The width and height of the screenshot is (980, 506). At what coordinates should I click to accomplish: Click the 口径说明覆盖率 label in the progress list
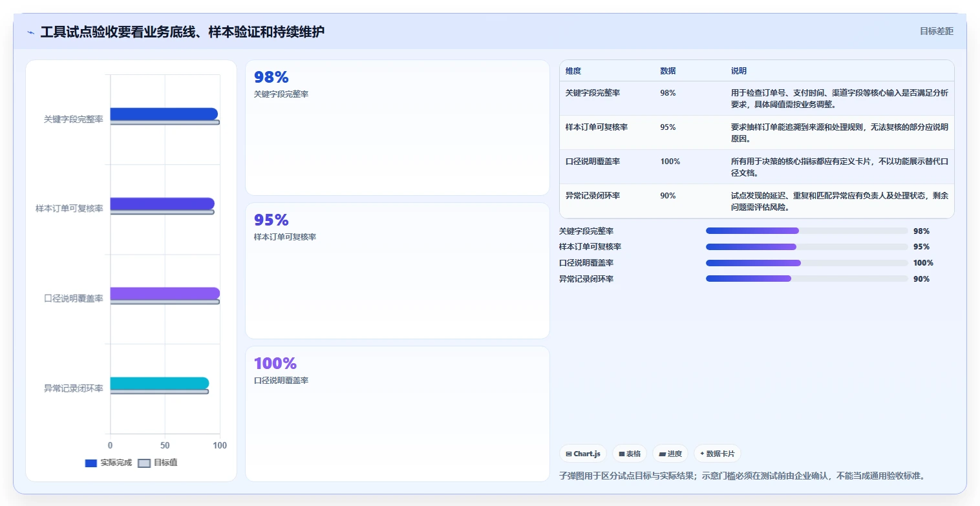click(x=586, y=263)
